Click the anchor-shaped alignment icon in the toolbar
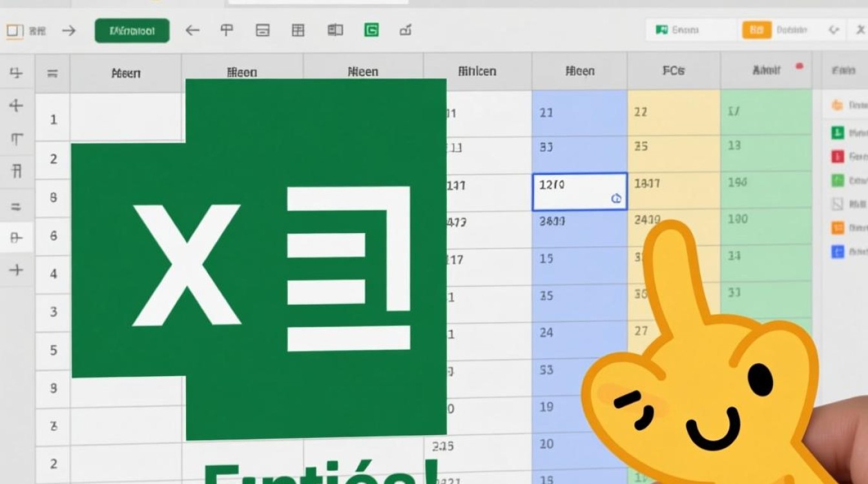This screenshot has height=484, width=868. (x=227, y=30)
